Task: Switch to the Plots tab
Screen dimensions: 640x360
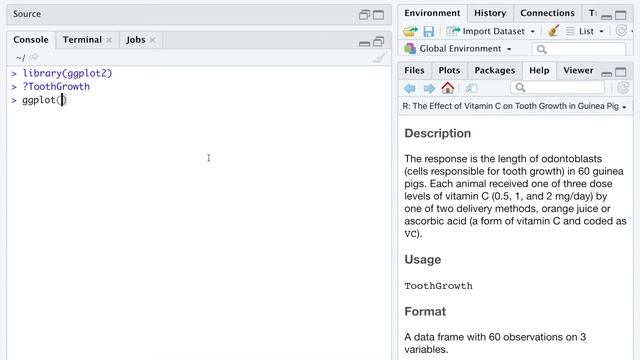Action: 449,70
